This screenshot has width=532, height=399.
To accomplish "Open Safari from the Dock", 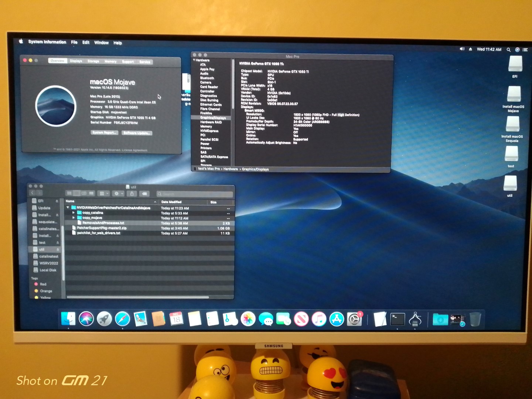I will [x=122, y=319].
